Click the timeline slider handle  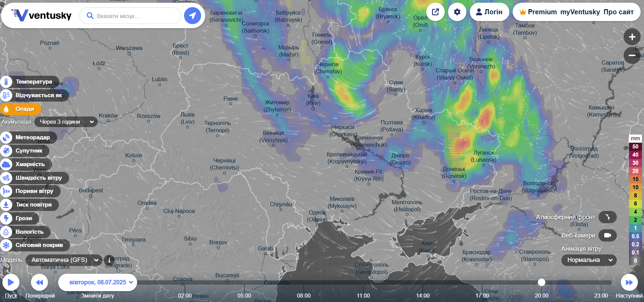pos(541,282)
